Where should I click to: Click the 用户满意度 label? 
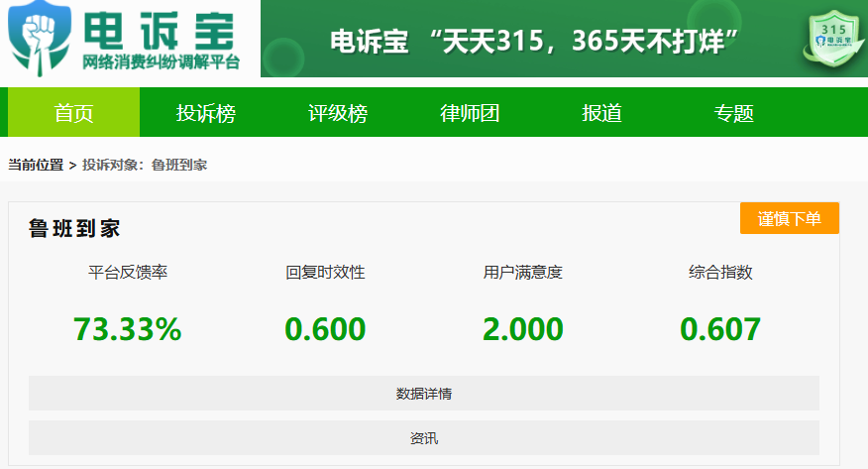click(522, 272)
